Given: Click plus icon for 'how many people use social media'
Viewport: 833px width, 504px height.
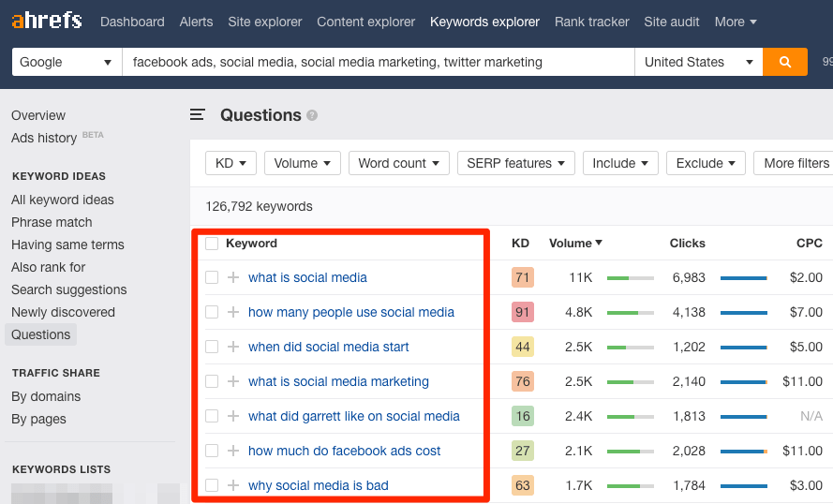Looking at the screenshot, I should coord(233,312).
